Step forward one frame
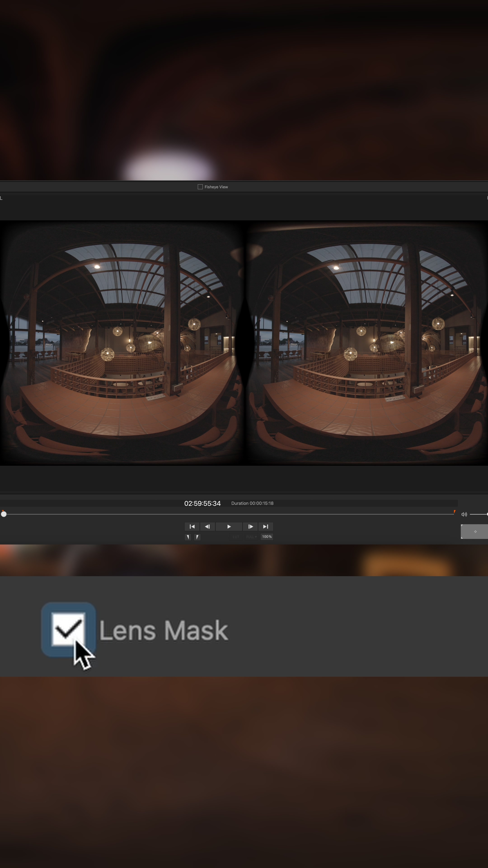 click(x=250, y=527)
